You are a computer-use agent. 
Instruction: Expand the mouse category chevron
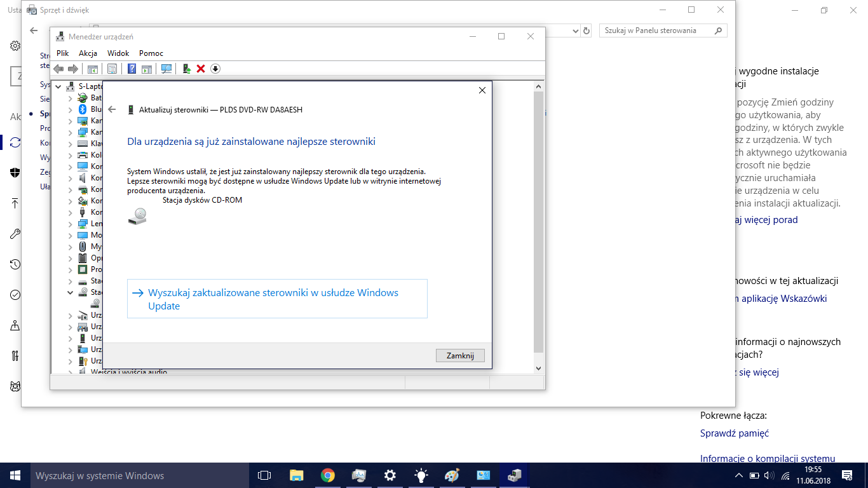[71, 247]
